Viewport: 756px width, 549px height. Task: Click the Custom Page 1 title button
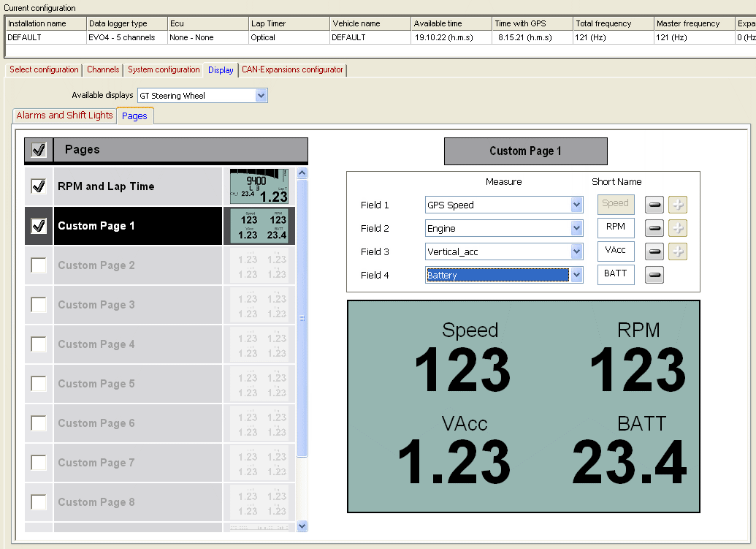[x=525, y=151]
